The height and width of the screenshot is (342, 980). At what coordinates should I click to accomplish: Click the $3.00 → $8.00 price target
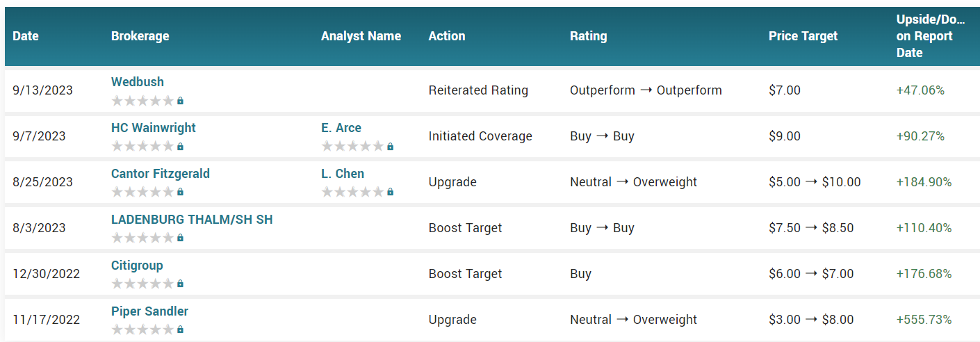(x=811, y=320)
